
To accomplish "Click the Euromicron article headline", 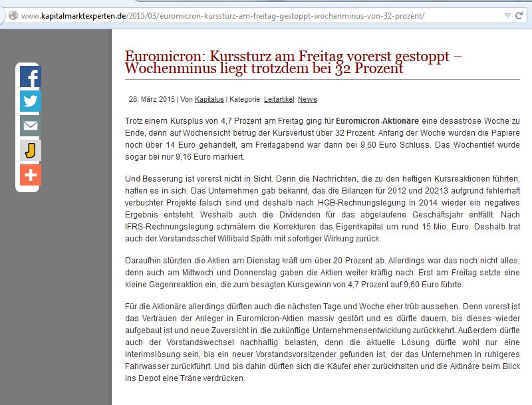I will click(293, 62).
